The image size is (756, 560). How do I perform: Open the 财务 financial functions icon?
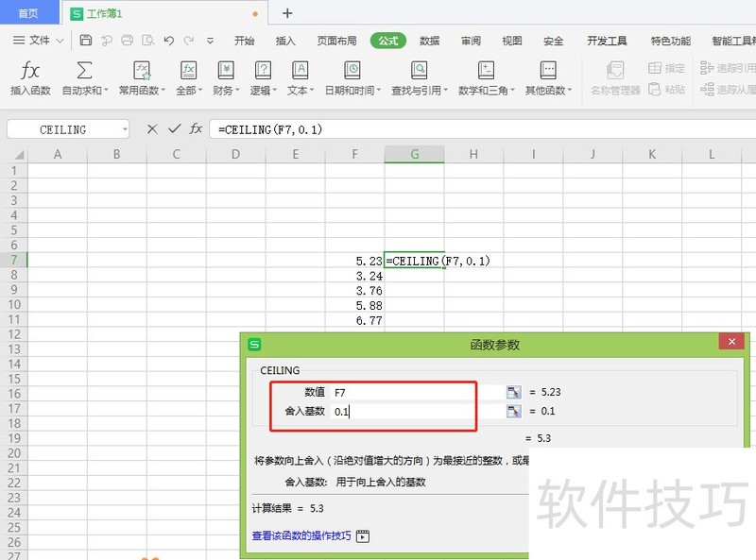[x=226, y=71]
